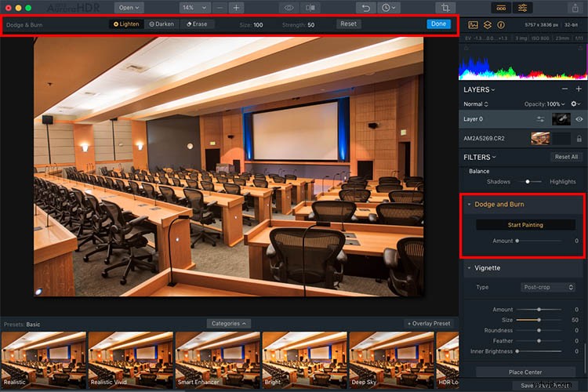Open the Vignette Type Post-crop dropdown
The image size is (588, 392).
548,287
